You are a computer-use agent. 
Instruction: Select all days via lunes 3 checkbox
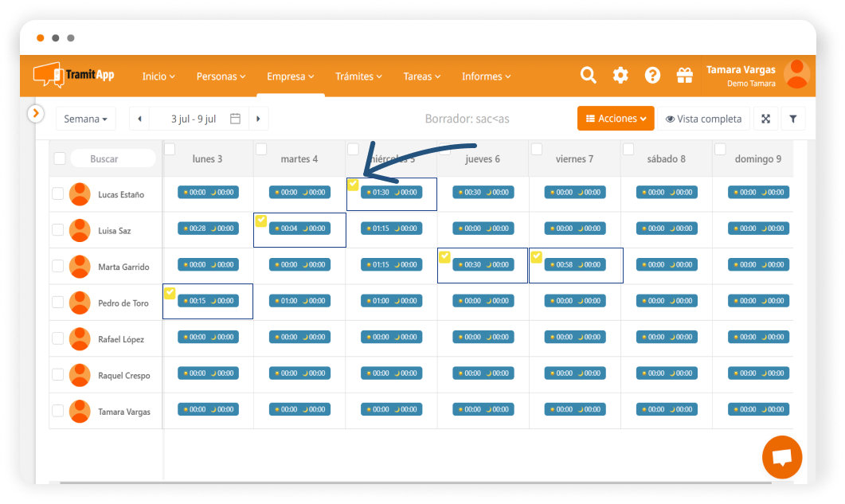click(x=170, y=149)
